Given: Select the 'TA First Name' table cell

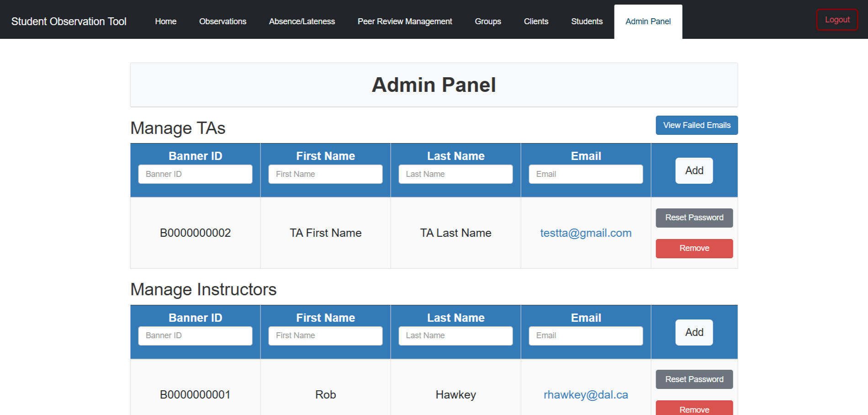Looking at the screenshot, I should point(326,233).
